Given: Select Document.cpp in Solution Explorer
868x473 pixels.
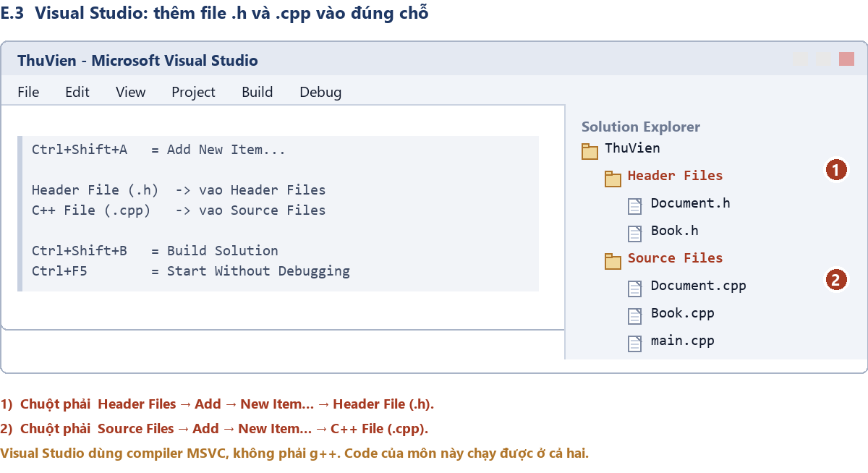Looking at the screenshot, I should click(x=698, y=286).
